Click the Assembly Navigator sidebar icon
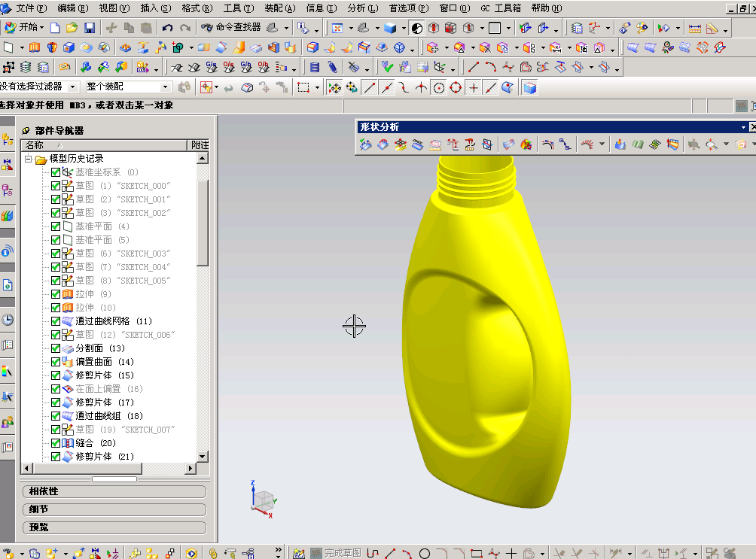The image size is (756, 559). click(x=8, y=140)
